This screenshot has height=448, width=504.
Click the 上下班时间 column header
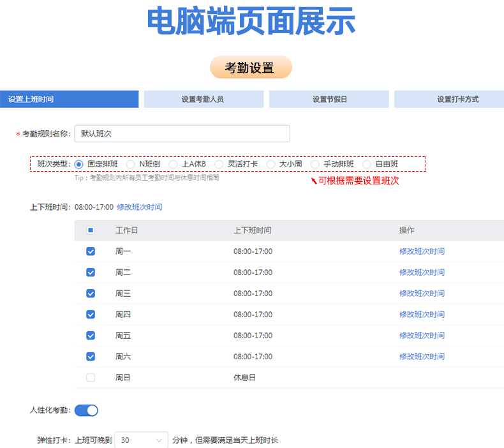point(253,230)
